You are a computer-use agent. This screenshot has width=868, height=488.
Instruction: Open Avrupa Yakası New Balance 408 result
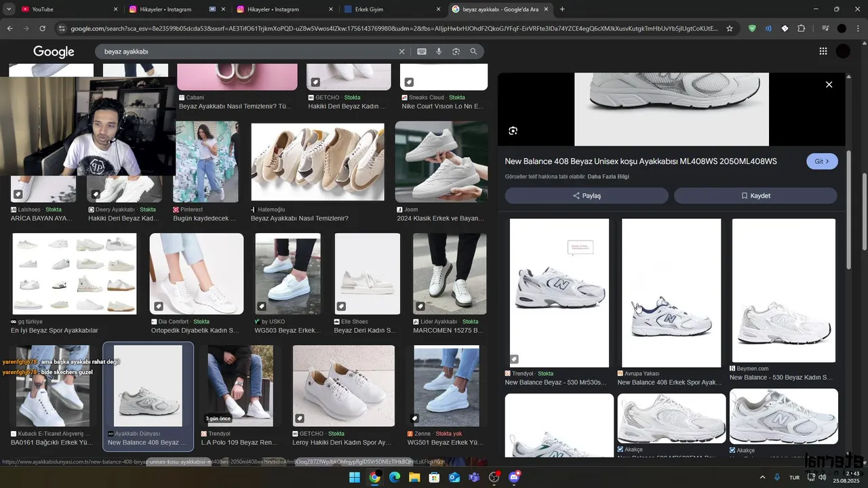[671, 293]
